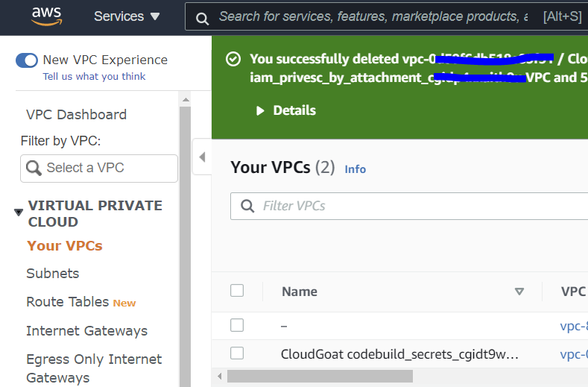Click the table horizontal scrollbar thumb
Image resolution: width=588 pixels, height=387 pixels.
pos(320,376)
